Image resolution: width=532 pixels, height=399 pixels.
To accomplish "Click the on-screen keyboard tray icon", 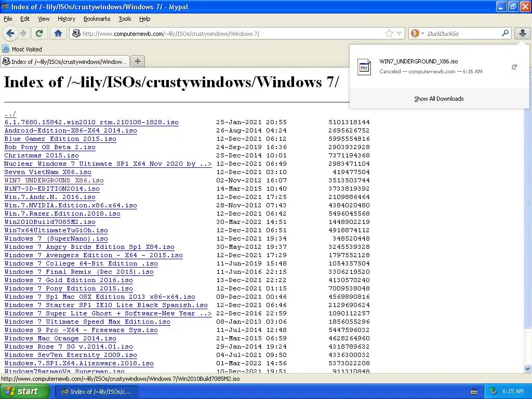I will coord(474,392).
